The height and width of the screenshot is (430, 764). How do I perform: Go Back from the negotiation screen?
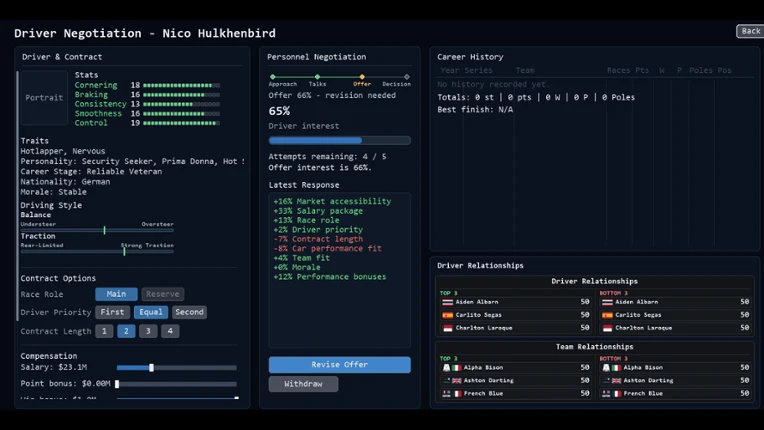(x=750, y=31)
